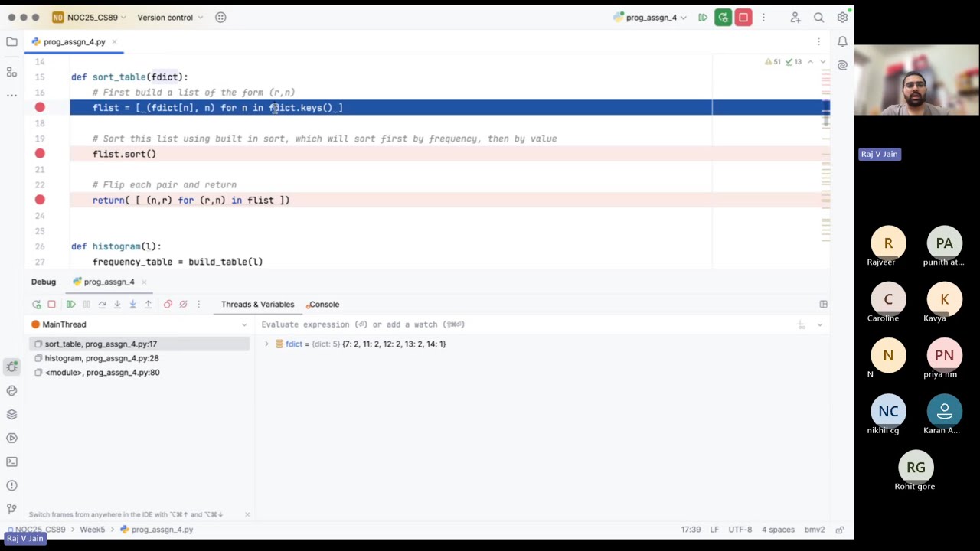Click Search Everywhere magnifier icon
The height and width of the screenshot is (551, 980).
coord(818,18)
